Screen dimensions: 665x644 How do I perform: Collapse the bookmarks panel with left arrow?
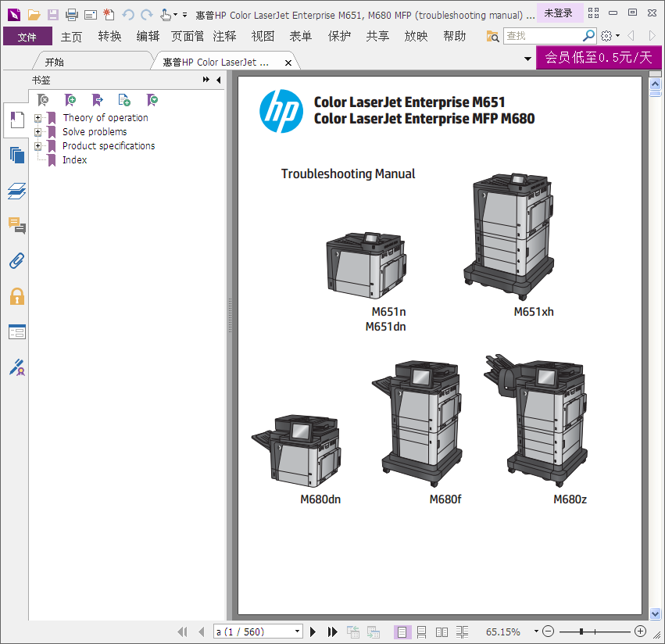219,80
